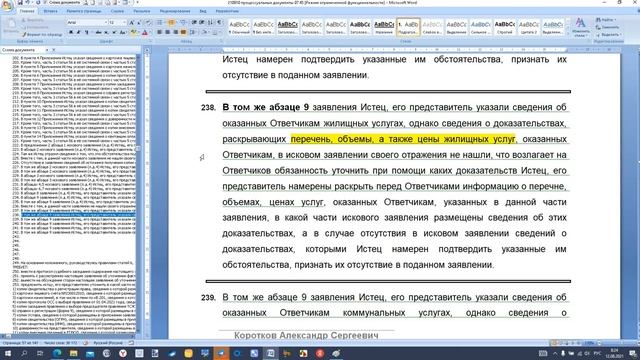Apply underline formatting in the ribbon
640x360 pixels.
87,32
